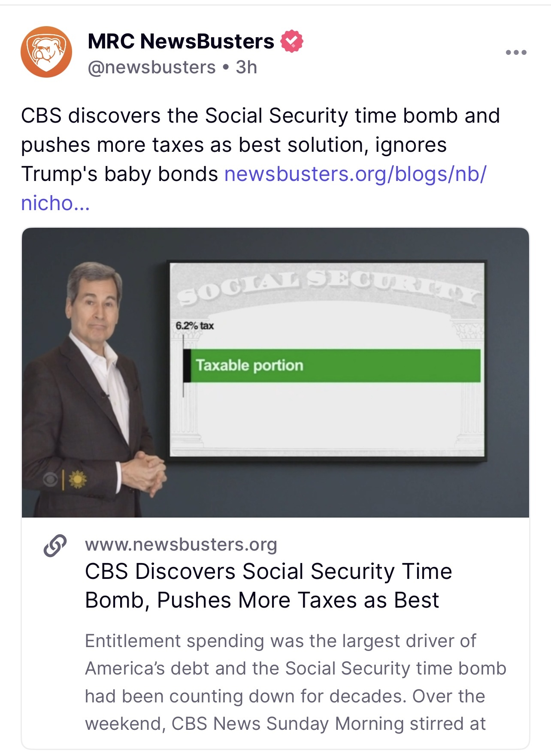
Task: Open the Social Security preview image thumbnail
Action: [275, 372]
